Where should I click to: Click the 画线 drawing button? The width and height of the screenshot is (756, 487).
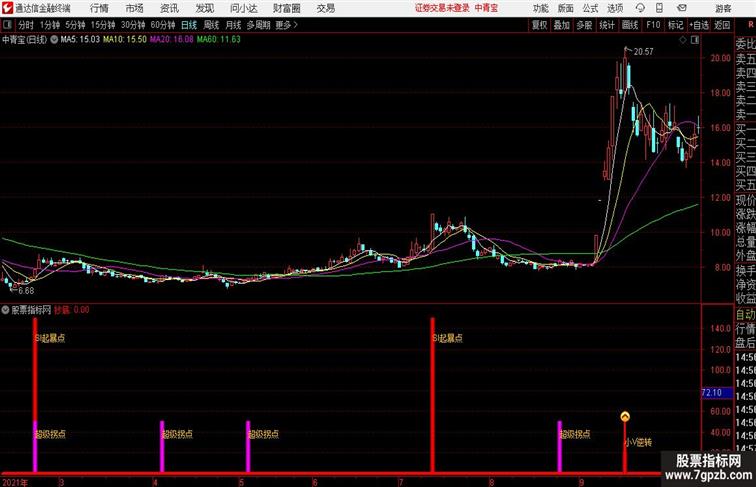tap(630, 25)
